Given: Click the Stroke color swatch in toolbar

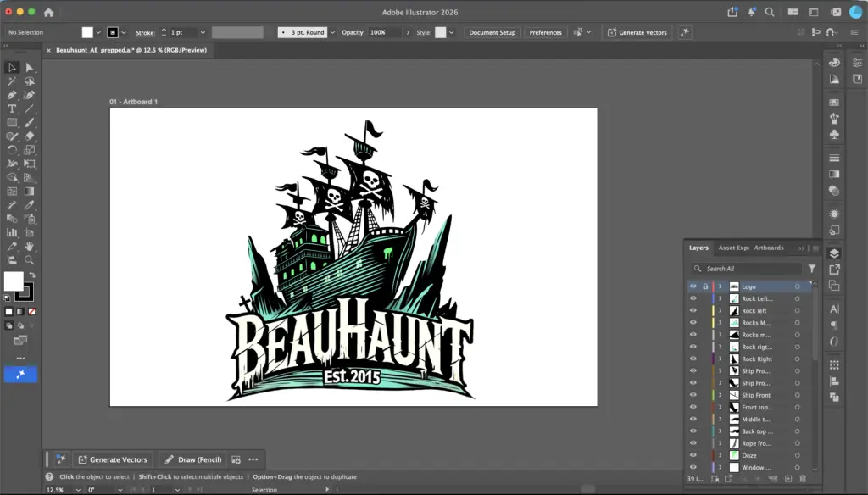Looking at the screenshot, I should pos(25,292).
